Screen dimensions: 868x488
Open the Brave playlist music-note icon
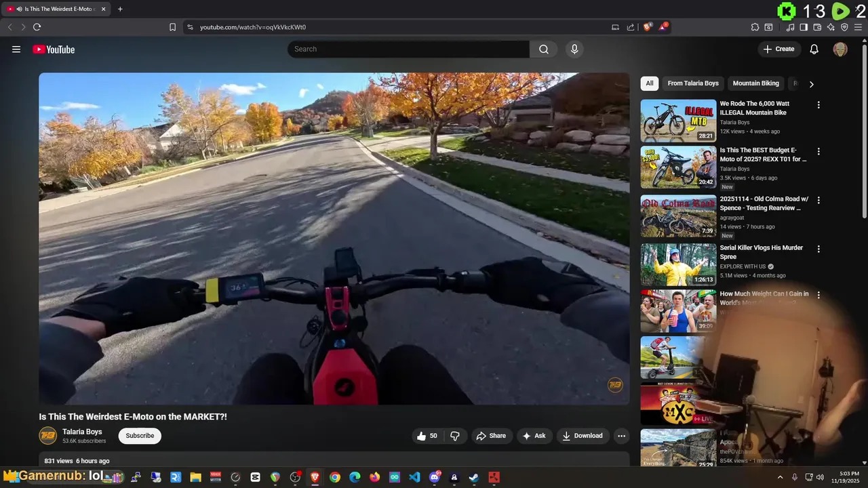[x=790, y=27]
